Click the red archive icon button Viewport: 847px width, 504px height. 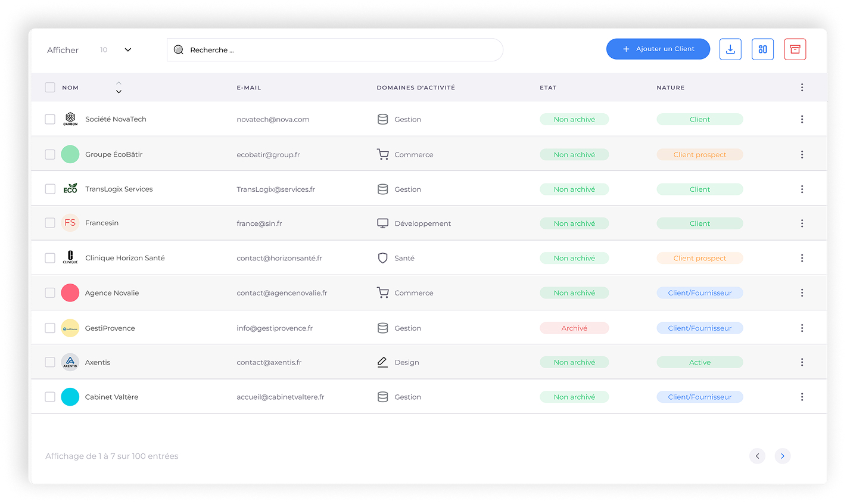pos(795,49)
